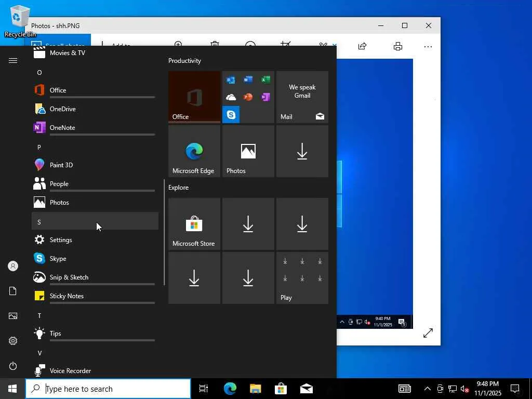Select the letter S group header
This screenshot has width=532, height=399.
coord(95,221)
